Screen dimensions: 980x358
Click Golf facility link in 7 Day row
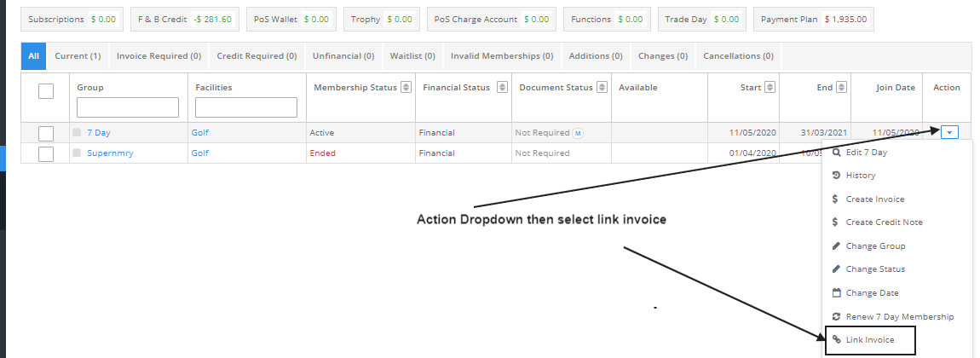(x=200, y=132)
